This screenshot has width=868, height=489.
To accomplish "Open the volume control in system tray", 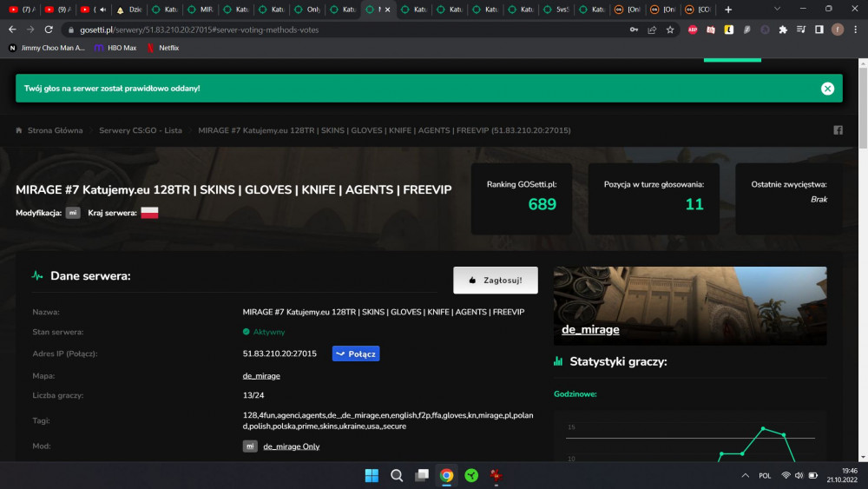I will click(x=799, y=476).
